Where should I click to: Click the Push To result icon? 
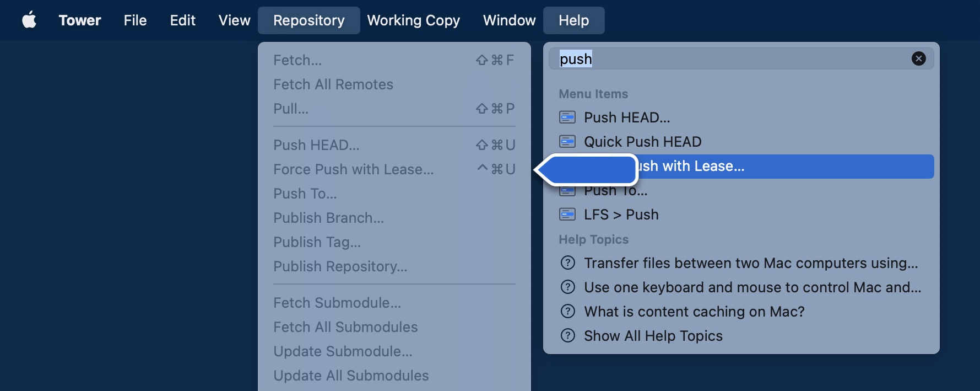(x=567, y=192)
